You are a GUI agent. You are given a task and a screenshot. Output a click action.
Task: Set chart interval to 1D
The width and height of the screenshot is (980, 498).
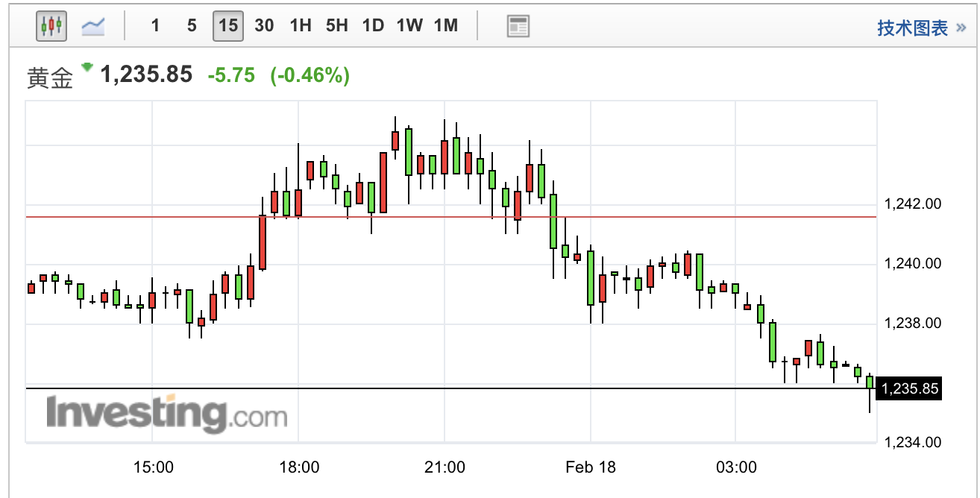coord(373,26)
